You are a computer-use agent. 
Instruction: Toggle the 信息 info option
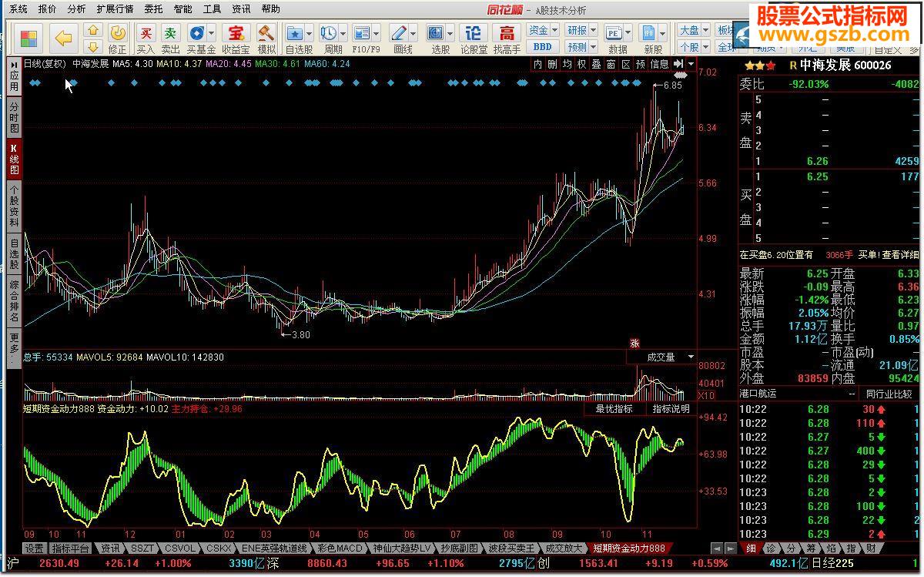[659, 64]
